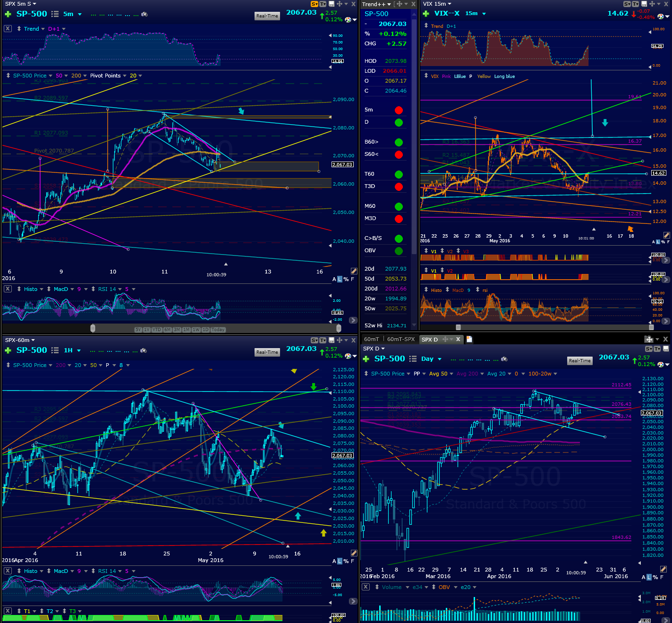Image resolution: width=672 pixels, height=623 pixels.
Task: Click green plus add-indicator icon in SPX-60m chart
Action: tap(8, 350)
